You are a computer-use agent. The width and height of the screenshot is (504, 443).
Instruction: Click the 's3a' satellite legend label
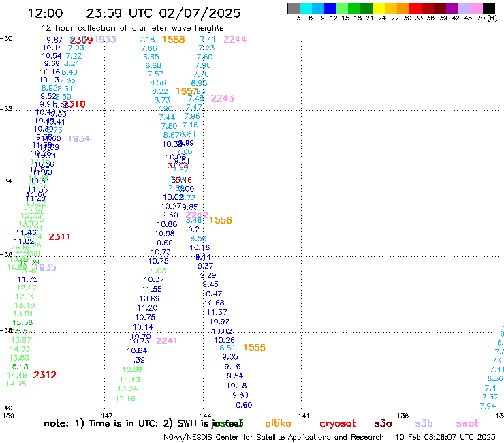click(383, 424)
